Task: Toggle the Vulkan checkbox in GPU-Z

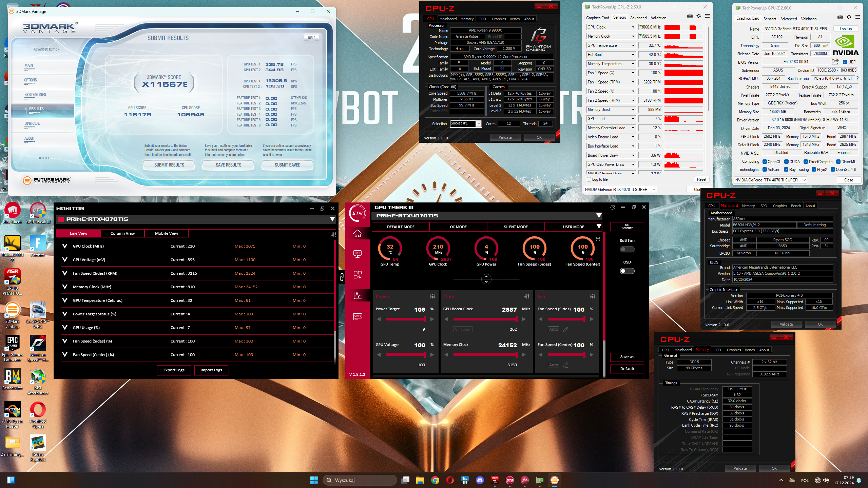Action: pos(765,170)
